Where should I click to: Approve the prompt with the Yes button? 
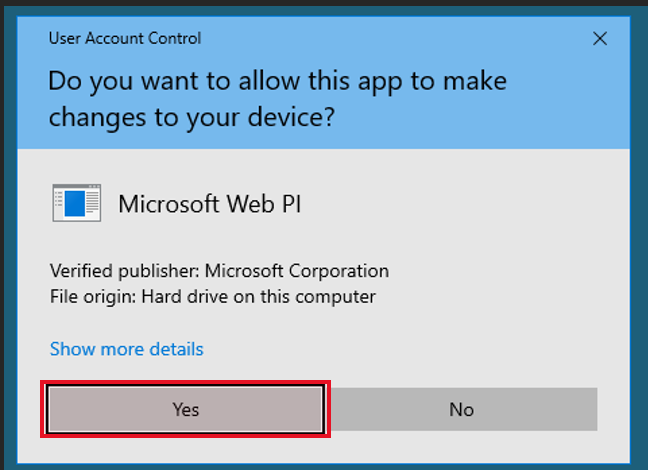pos(185,409)
